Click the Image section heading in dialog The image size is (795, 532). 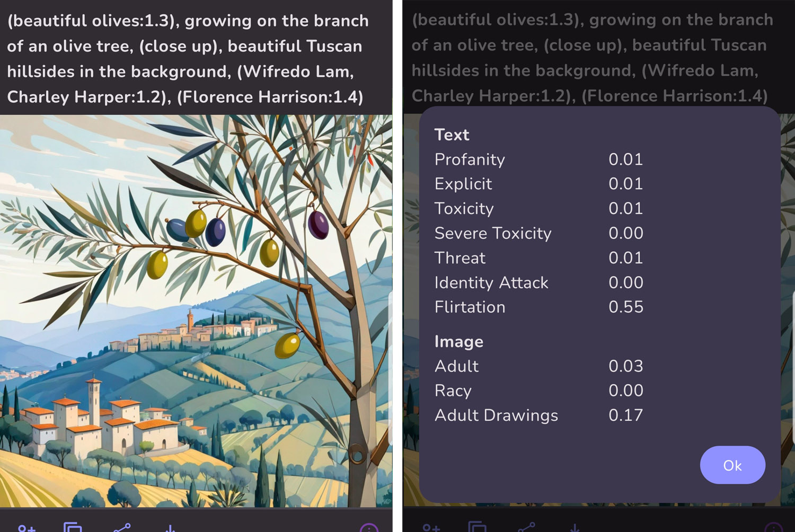(459, 341)
